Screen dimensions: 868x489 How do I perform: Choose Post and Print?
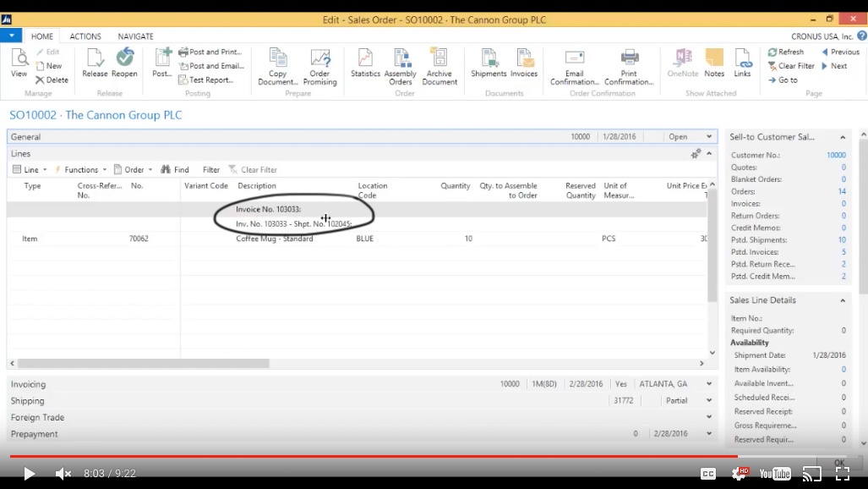(210, 52)
